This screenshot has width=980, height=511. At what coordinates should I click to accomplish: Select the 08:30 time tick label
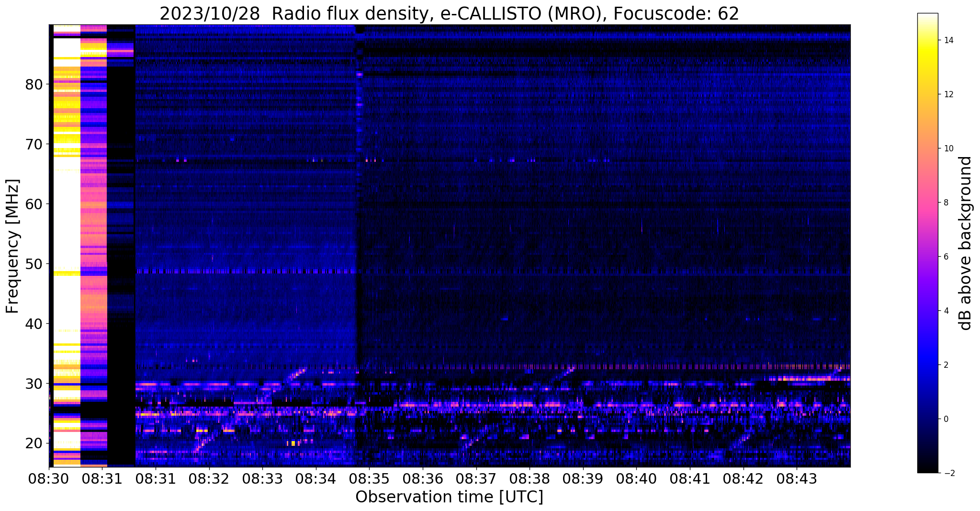49,479
